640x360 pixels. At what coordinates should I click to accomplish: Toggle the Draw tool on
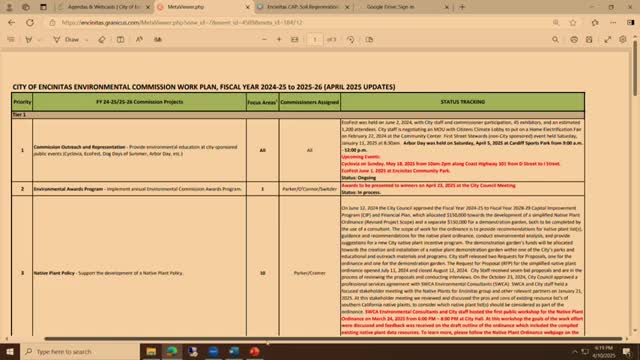click(x=67, y=40)
